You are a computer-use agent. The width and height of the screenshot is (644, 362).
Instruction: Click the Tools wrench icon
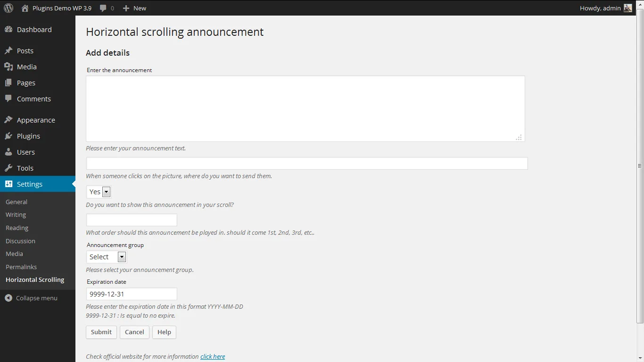coord(8,168)
